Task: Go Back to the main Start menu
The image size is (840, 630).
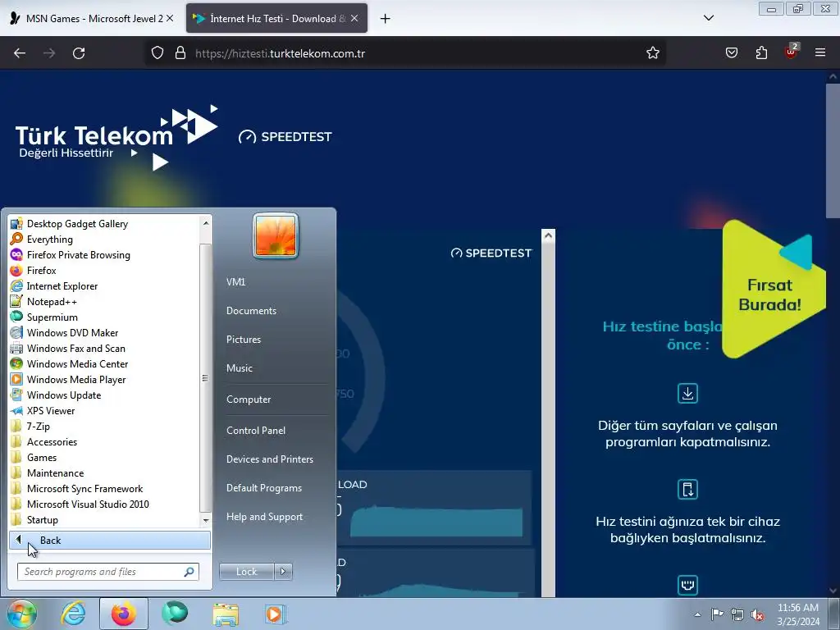Action: pos(109,540)
